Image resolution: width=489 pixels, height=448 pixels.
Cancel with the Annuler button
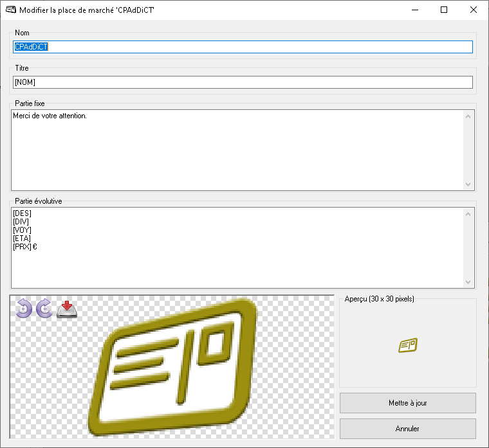407,429
